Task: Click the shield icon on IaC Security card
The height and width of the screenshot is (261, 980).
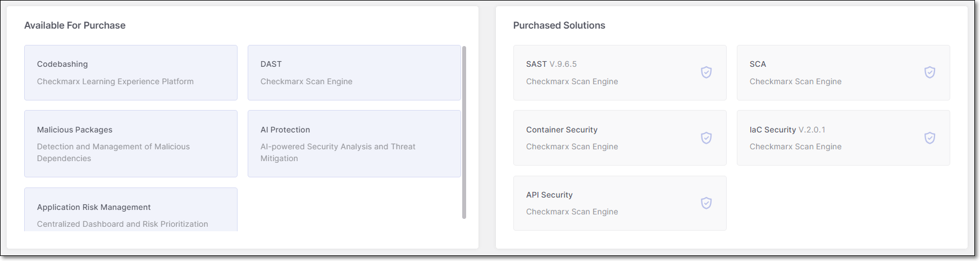Action: [929, 138]
